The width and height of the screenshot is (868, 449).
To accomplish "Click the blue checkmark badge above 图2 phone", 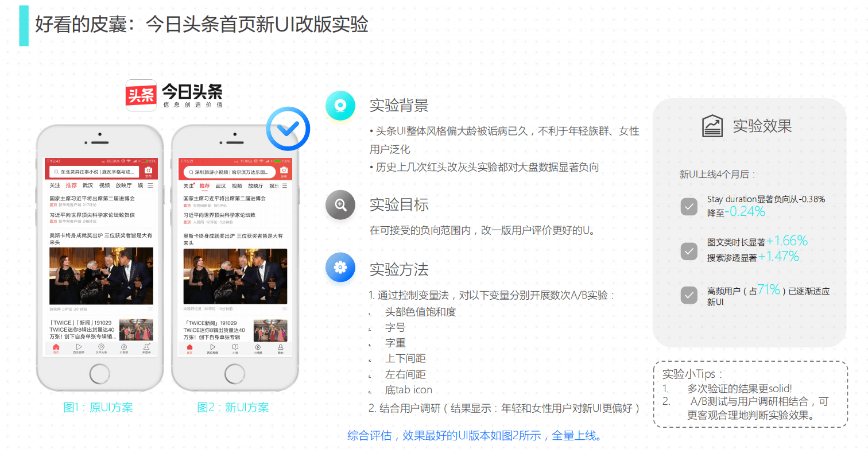I will point(288,129).
